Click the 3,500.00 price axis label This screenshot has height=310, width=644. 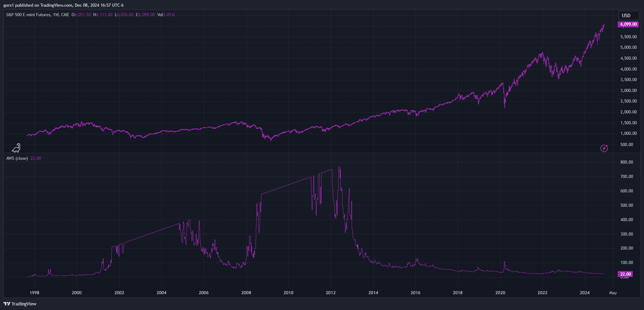629,80
